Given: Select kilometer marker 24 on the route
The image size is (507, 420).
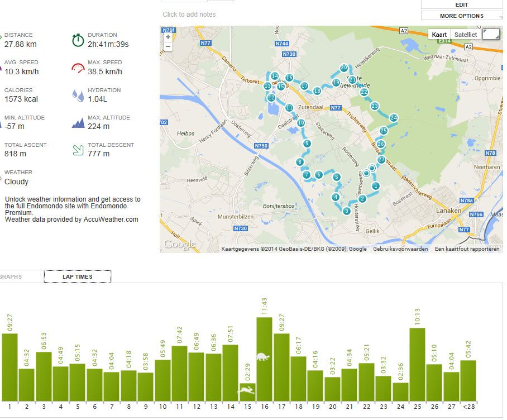Looking at the screenshot, I should [x=394, y=118].
